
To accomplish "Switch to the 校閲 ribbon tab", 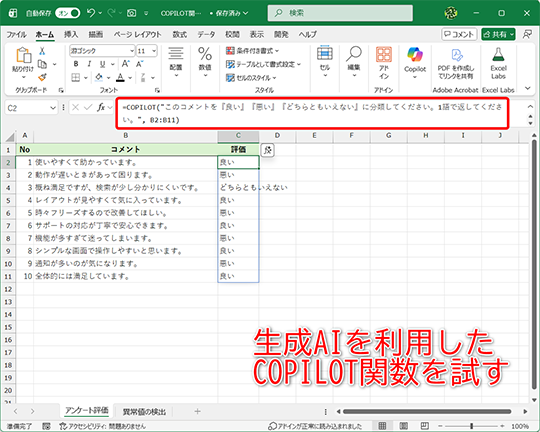I will click(x=232, y=34).
